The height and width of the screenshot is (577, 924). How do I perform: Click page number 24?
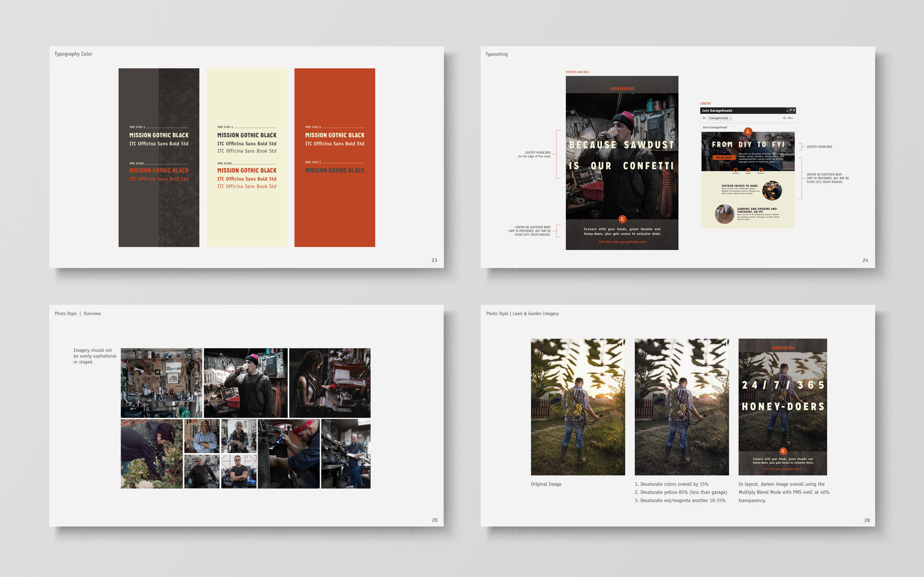coord(865,260)
